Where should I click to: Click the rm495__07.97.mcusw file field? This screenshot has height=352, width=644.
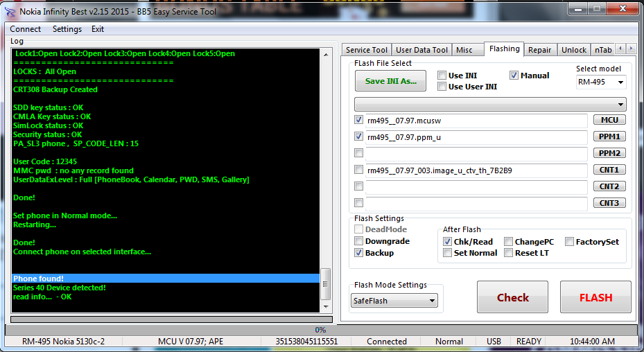(x=476, y=121)
